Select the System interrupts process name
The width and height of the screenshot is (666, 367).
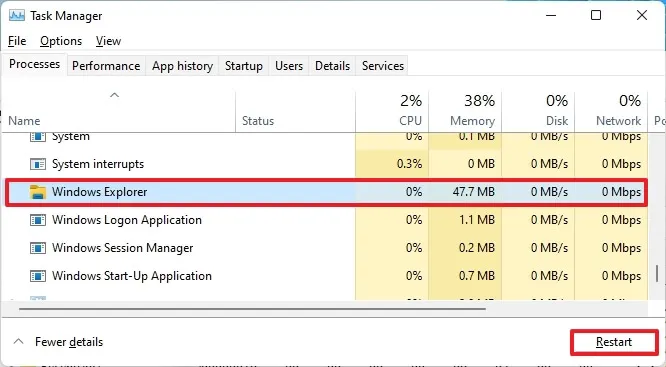pyautogui.click(x=98, y=164)
